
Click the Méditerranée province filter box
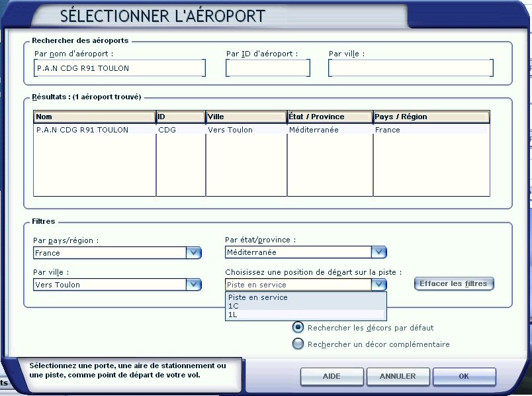pyautogui.click(x=298, y=252)
